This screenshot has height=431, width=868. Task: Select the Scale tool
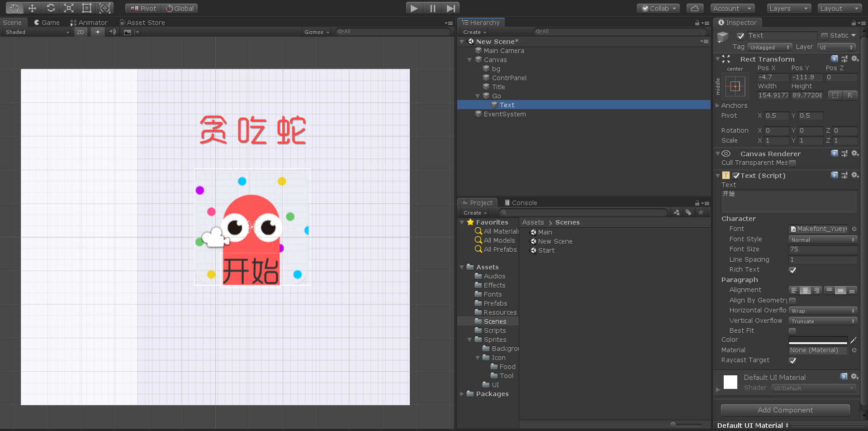[69, 8]
